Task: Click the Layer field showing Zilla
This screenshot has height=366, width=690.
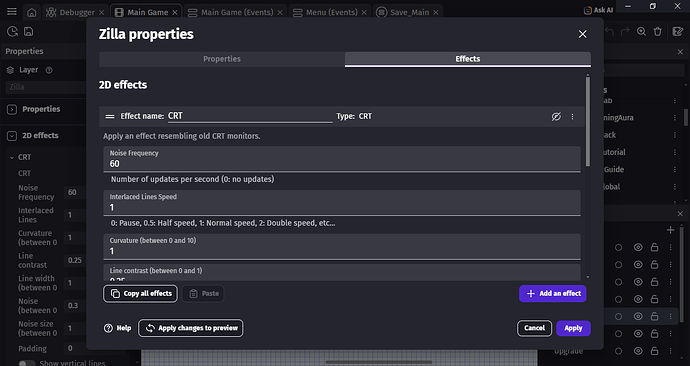Action: pyautogui.click(x=46, y=87)
